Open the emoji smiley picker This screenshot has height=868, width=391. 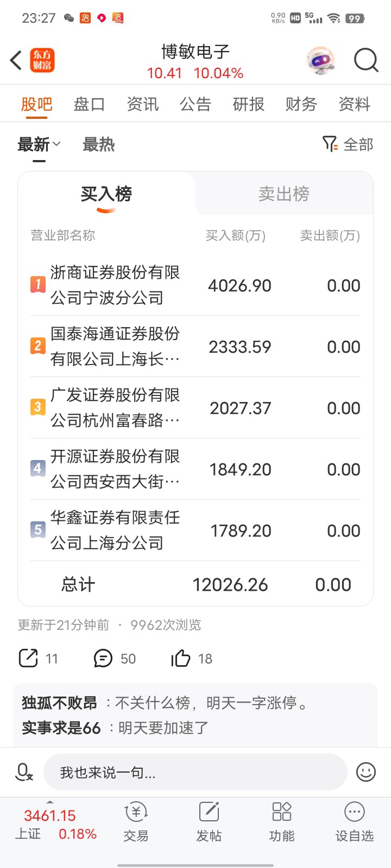[x=366, y=772]
